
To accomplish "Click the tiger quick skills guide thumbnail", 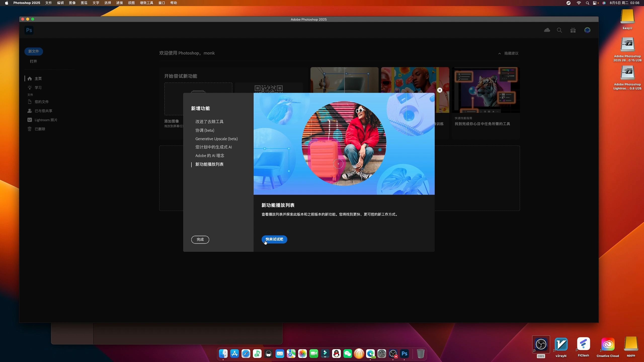I will pos(486,90).
